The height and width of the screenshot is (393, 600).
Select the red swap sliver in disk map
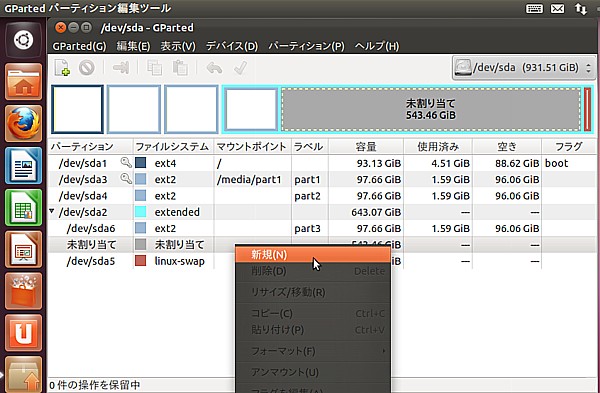[x=587, y=109]
